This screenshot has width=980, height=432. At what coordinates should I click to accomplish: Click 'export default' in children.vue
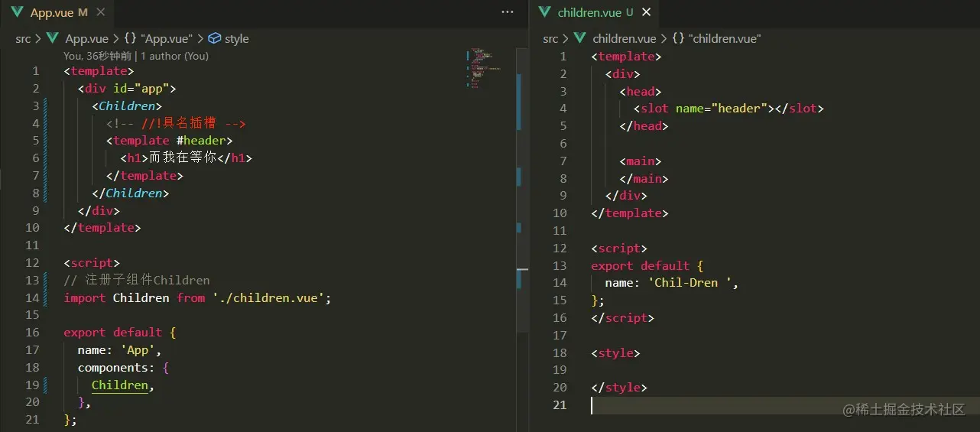click(x=640, y=266)
